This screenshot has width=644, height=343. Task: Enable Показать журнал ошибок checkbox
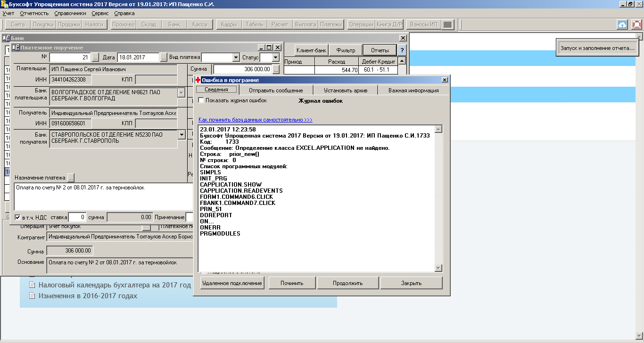click(201, 100)
